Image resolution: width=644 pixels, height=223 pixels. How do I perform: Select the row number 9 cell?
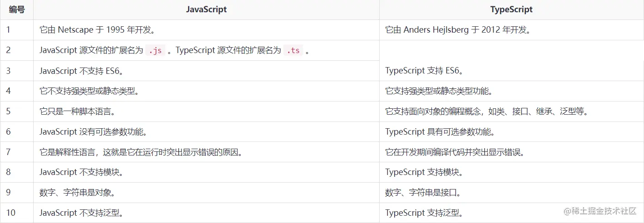(x=17, y=193)
